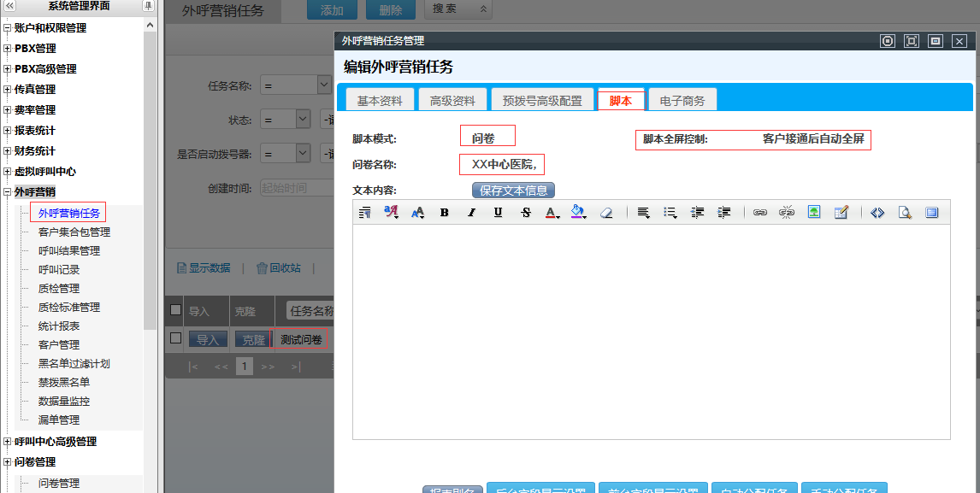Viewport: 980px width, 493px height.
Task: Click the eraser clear-formatting icon
Action: click(x=606, y=213)
